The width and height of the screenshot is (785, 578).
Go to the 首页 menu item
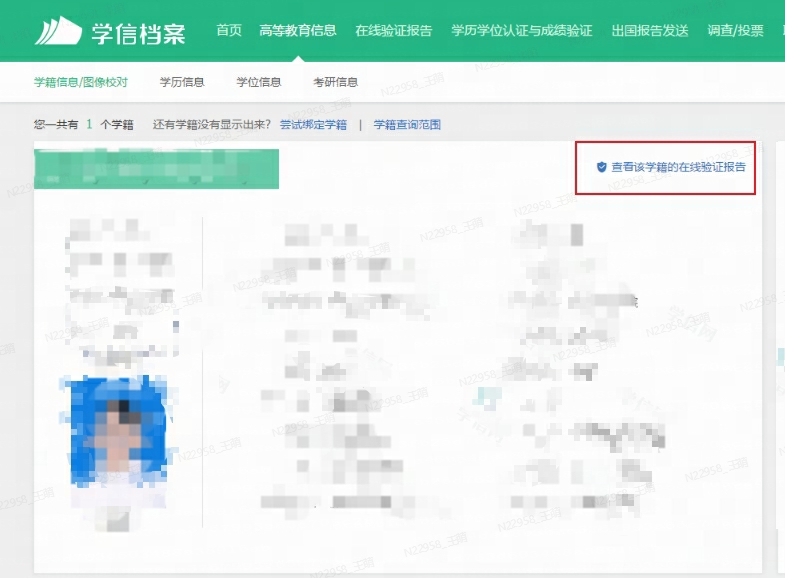tap(229, 30)
